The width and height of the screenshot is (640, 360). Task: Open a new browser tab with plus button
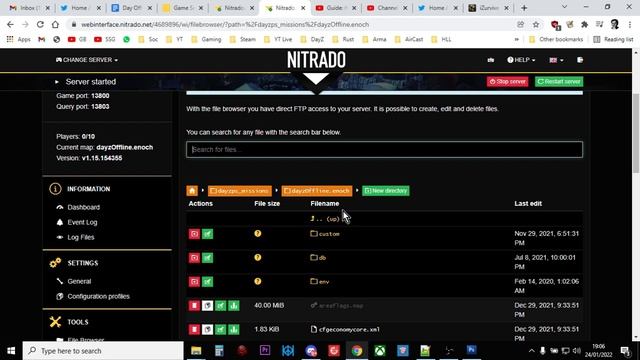coord(524,8)
